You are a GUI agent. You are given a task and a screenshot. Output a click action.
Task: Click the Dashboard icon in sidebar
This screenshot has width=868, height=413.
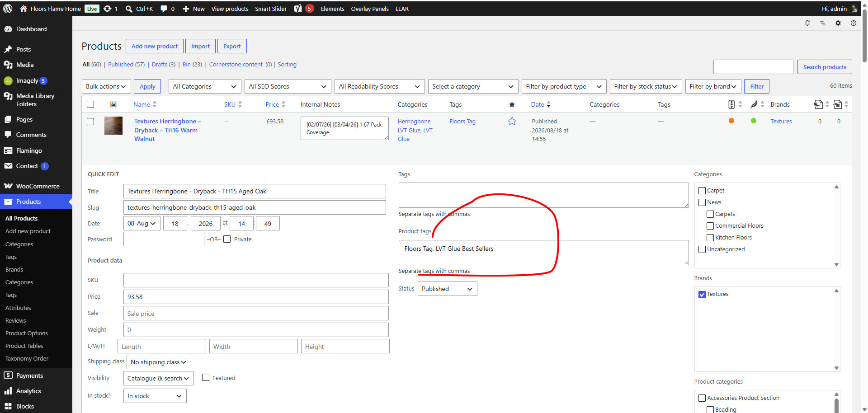point(8,29)
